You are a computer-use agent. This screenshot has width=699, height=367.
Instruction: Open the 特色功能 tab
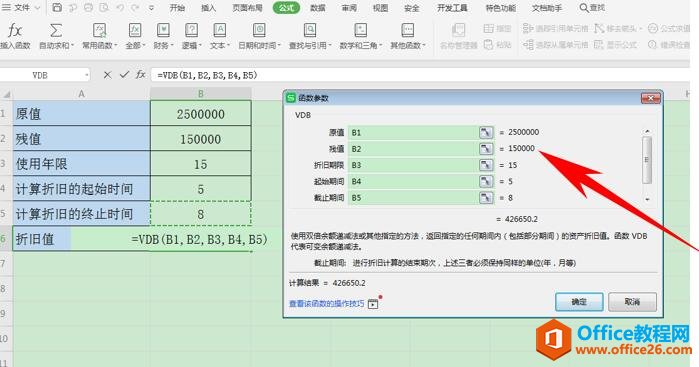pos(501,8)
